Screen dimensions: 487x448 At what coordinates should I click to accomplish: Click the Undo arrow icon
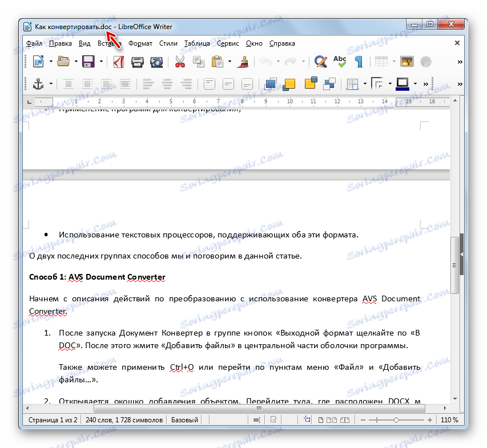coord(265,62)
